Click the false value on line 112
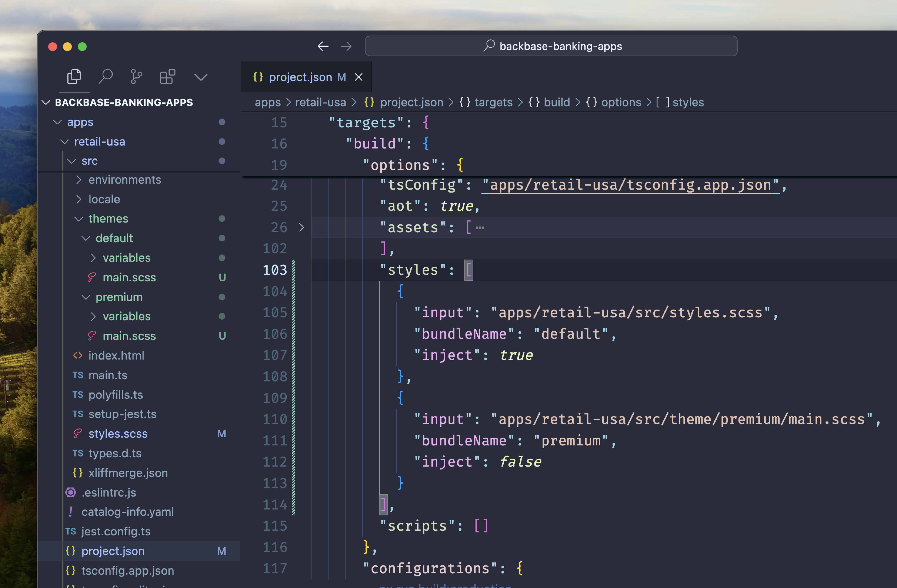 pyautogui.click(x=521, y=462)
